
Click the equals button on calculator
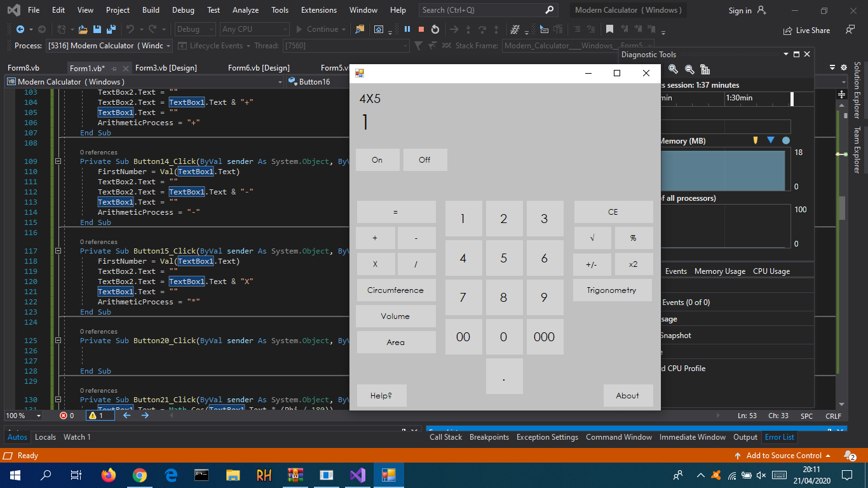396,212
